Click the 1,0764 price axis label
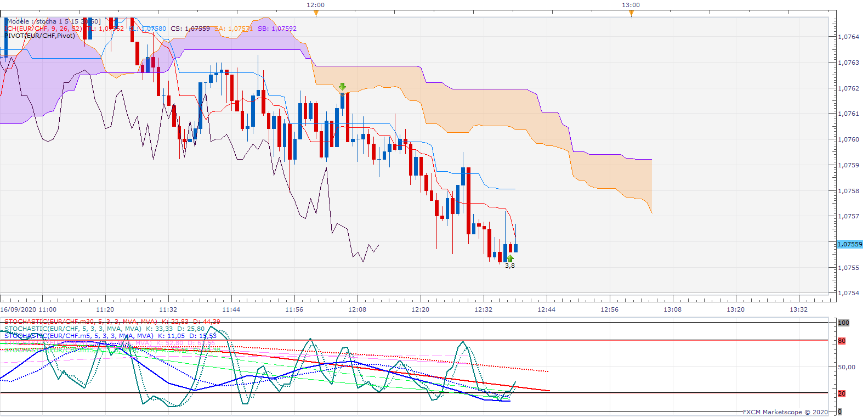Image resolution: width=868 pixels, height=417 pixels. point(849,37)
